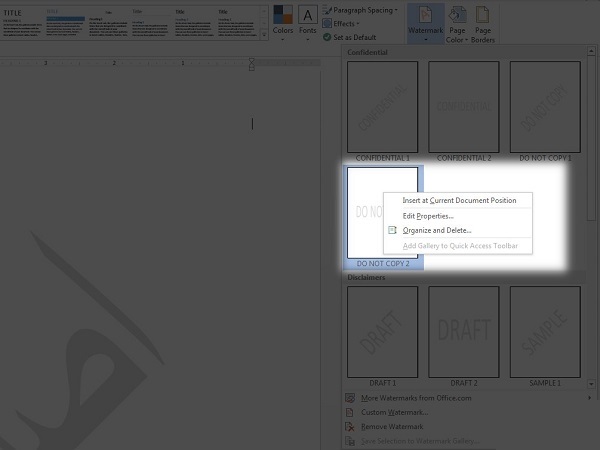Screen dimensions: 600x450
Task: Click the Remove Watermark icon
Action: tap(349, 426)
